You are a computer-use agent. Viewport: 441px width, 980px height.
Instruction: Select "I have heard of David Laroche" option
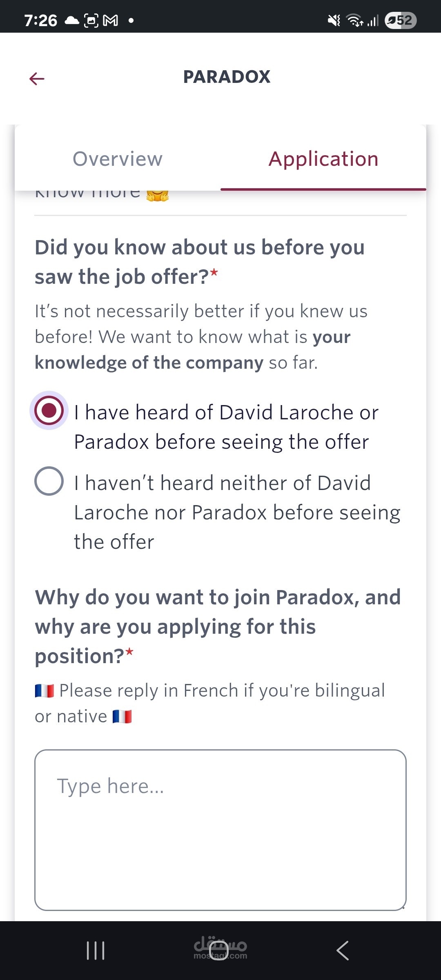[49, 410]
